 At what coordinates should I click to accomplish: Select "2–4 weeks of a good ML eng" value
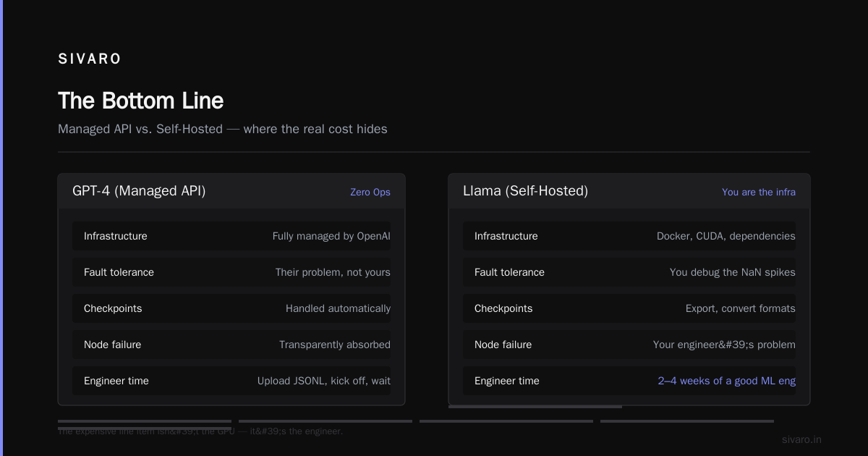click(x=727, y=381)
